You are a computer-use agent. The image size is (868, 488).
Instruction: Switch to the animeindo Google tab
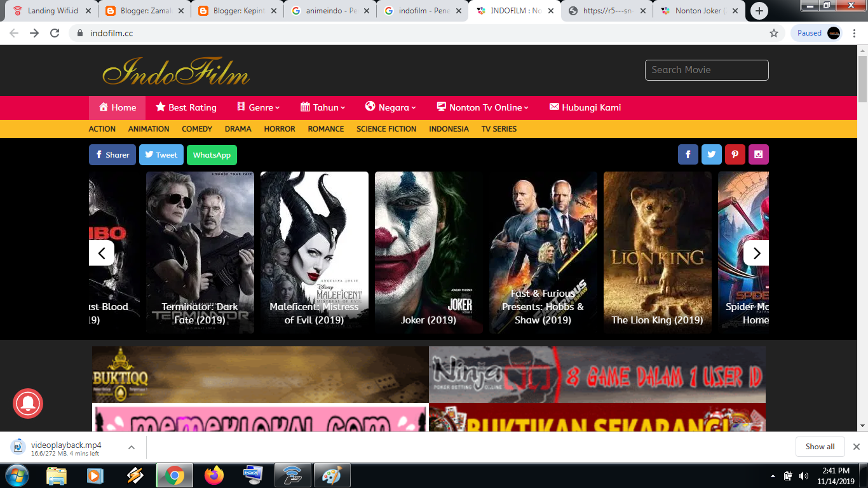click(330, 11)
